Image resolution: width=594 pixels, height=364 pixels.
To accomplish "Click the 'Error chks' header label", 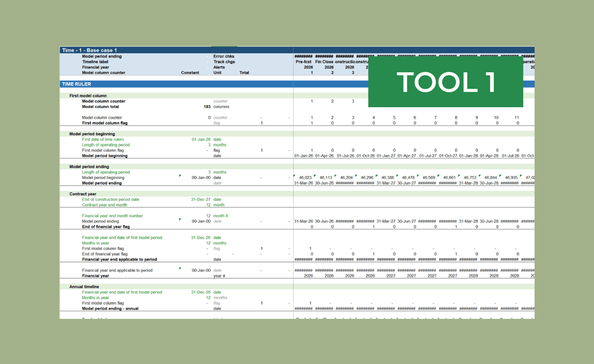I will click(x=223, y=56).
